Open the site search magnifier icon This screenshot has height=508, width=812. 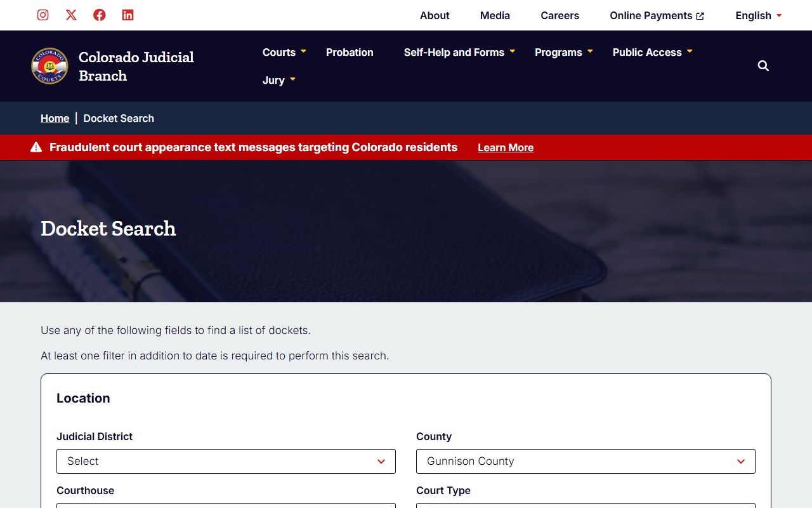click(x=763, y=66)
